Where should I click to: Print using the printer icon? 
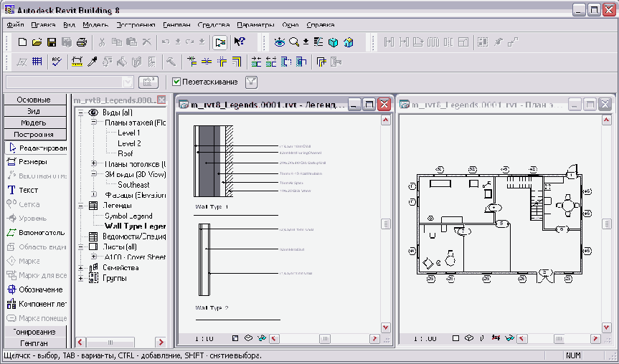click(81, 42)
